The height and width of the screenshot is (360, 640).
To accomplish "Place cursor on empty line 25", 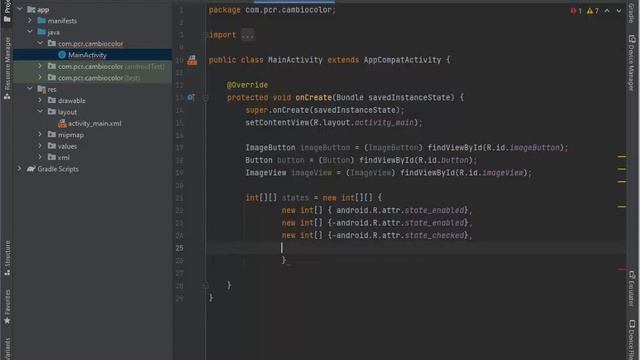I will [416, 248].
